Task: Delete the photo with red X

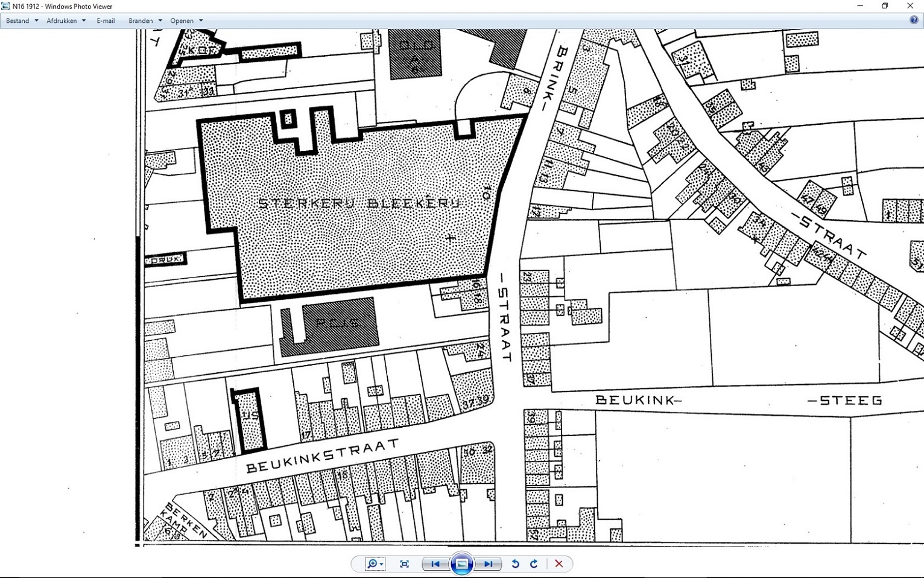Action: [559, 564]
